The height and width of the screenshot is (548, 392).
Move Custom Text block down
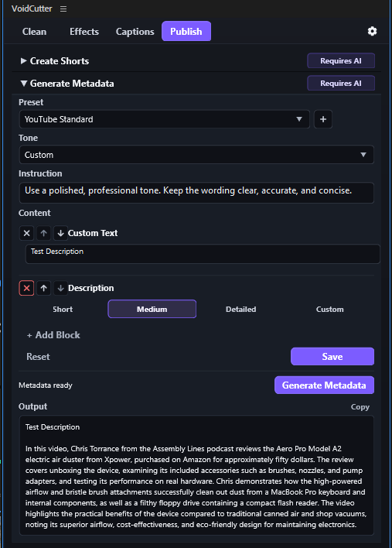(x=60, y=233)
